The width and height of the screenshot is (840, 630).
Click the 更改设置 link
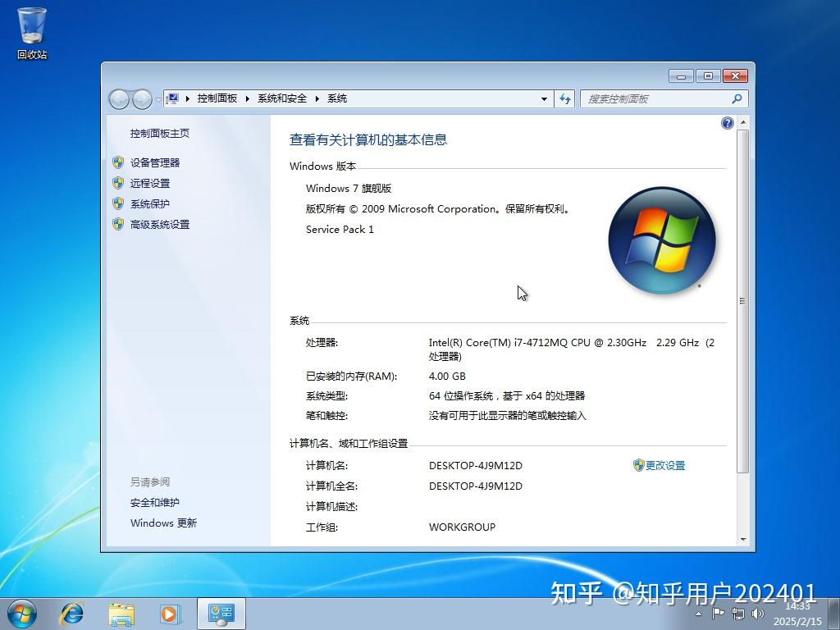click(665, 465)
